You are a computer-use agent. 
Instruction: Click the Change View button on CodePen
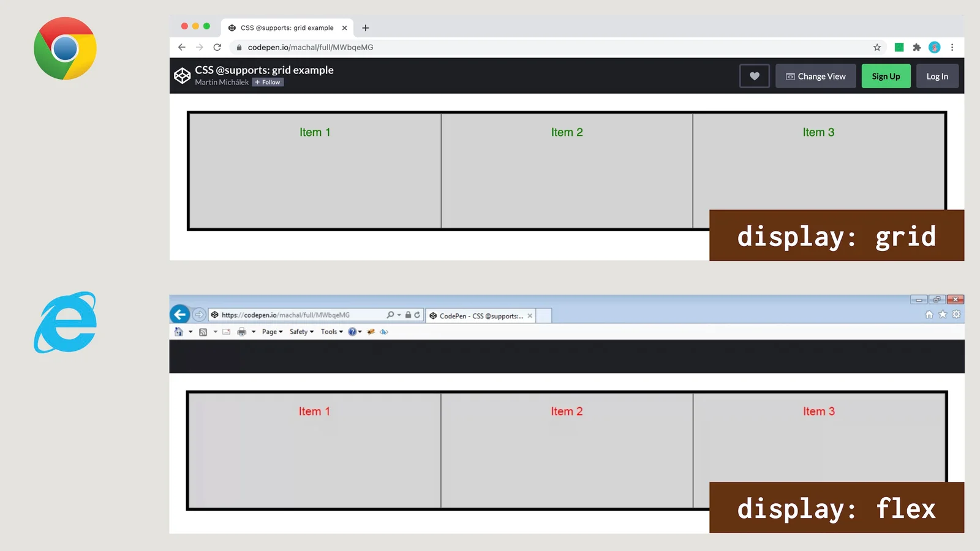point(815,75)
